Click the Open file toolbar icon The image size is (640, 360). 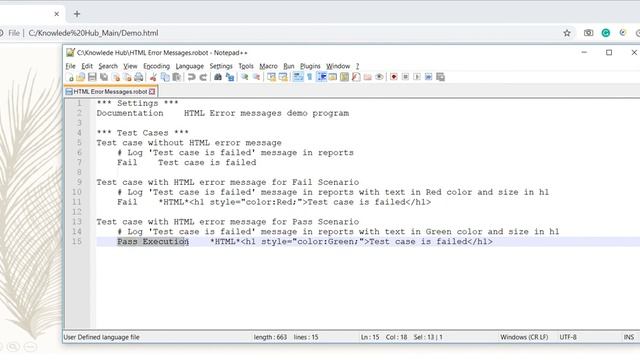(81, 77)
